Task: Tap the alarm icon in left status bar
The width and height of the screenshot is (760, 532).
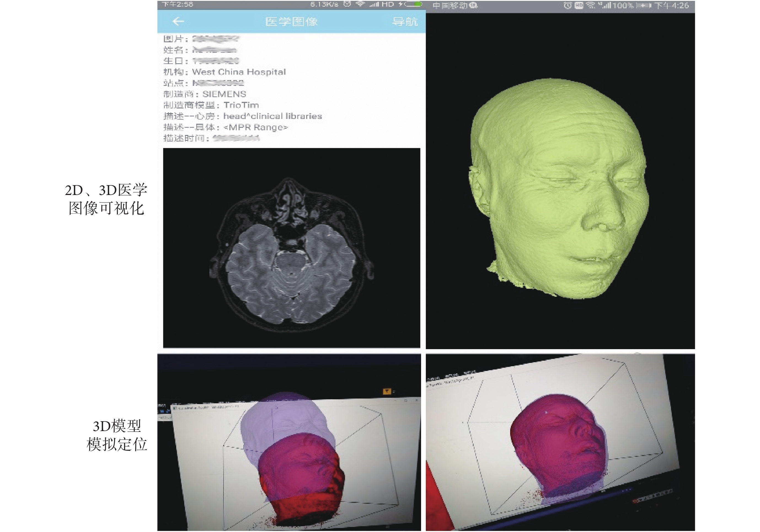Action: (x=347, y=4)
